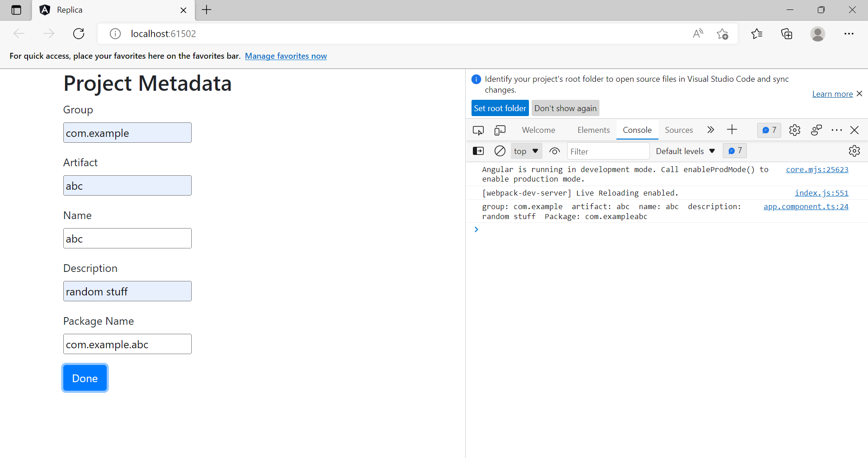Image resolution: width=868 pixels, height=458 pixels.
Task: Click the Done button
Action: 85,378
